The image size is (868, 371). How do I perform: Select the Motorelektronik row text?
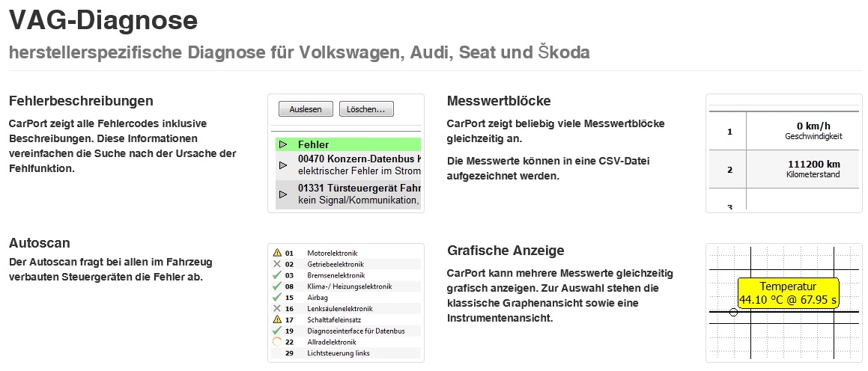332,254
